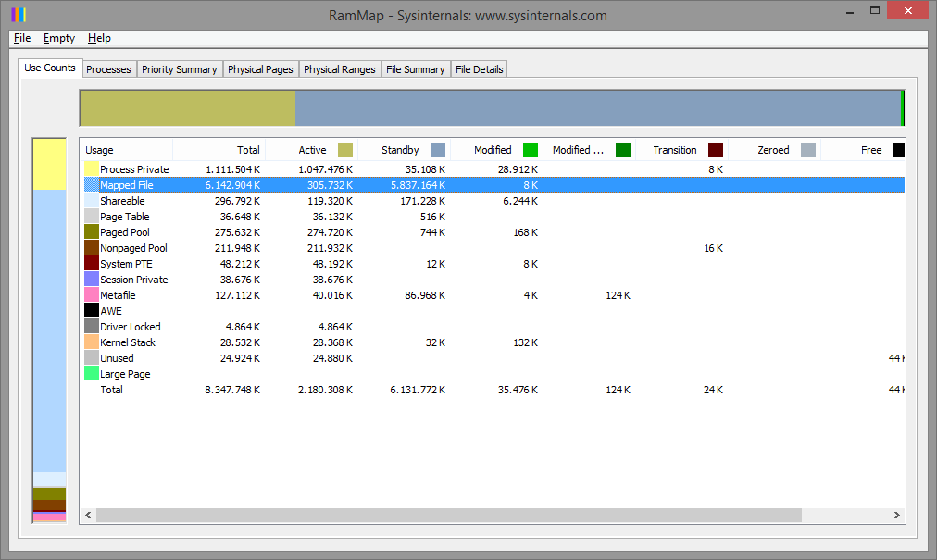Click the peach Kernel Stack color icon
This screenshot has height=560, width=937.
[92, 342]
